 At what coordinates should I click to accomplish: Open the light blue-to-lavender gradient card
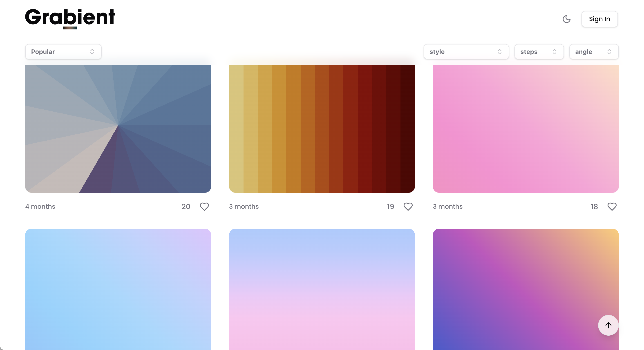point(118,289)
